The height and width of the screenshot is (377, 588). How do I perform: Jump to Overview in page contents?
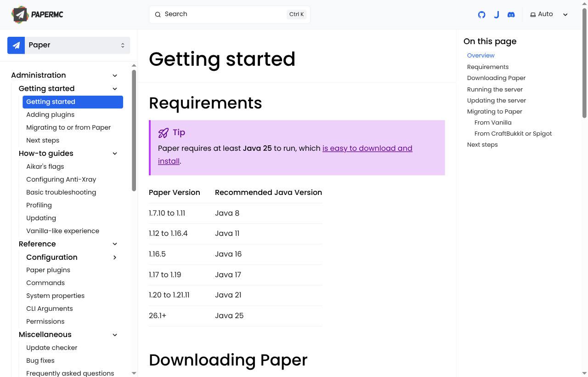[x=481, y=56]
